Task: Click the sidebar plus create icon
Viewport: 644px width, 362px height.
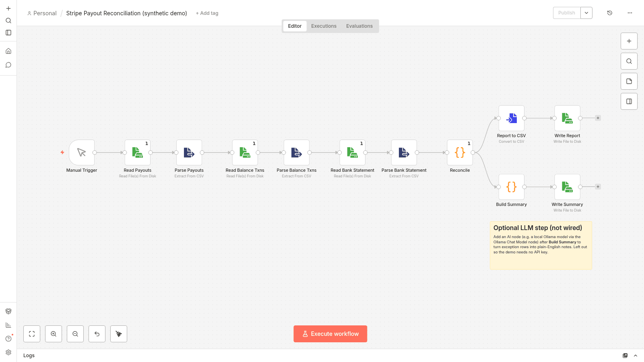Action: [8, 8]
